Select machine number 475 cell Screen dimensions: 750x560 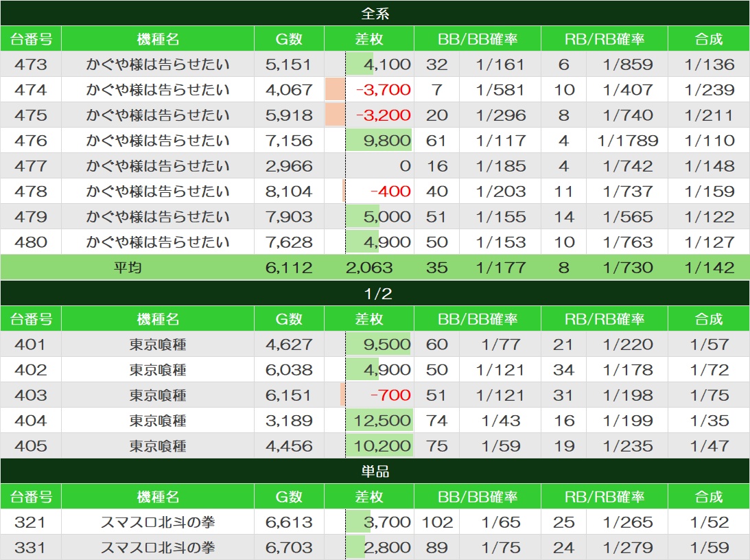click(31, 115)
